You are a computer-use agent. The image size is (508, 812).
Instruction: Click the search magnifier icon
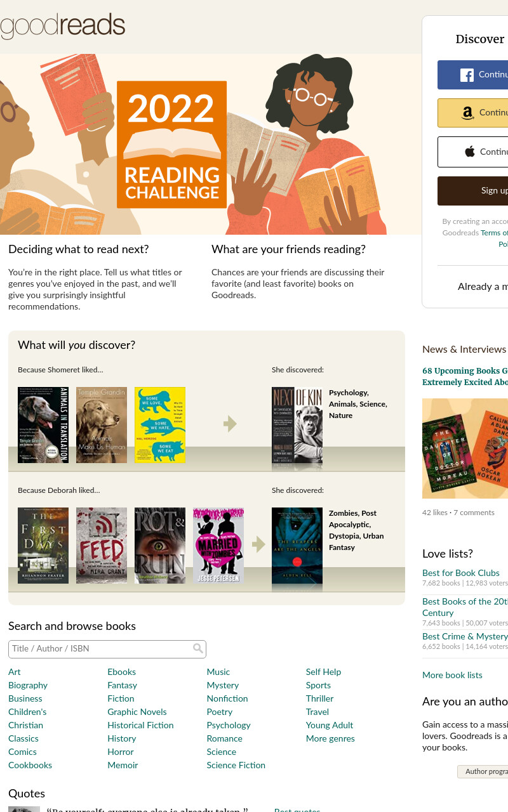point(198,648)
